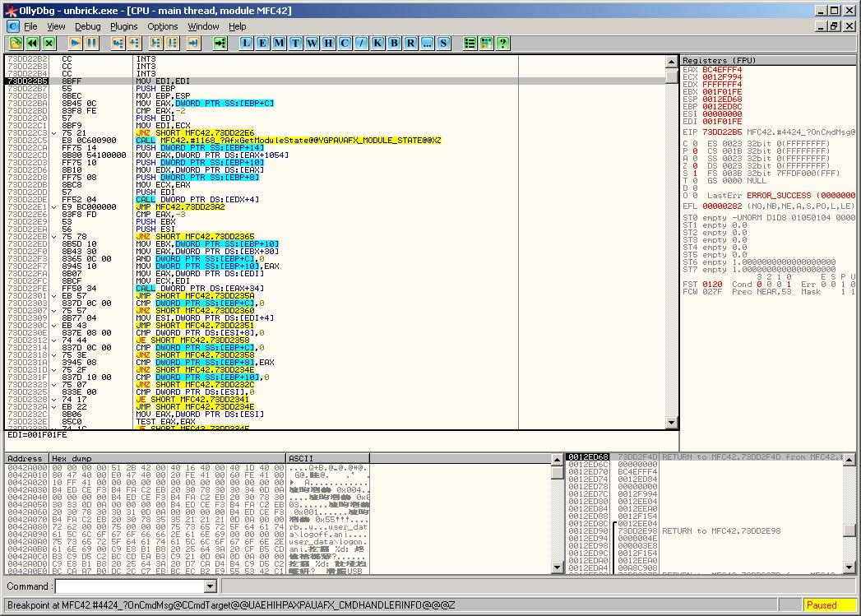Screen dimensions: 861x616
Task: Show Call stack via K button
Action: click(x=377, y=44)
